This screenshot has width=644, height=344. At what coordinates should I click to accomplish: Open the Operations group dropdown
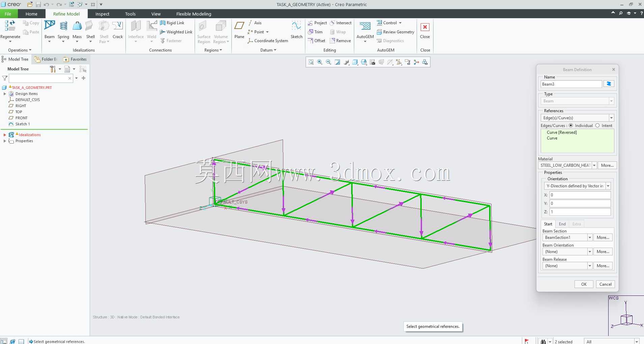20,50
